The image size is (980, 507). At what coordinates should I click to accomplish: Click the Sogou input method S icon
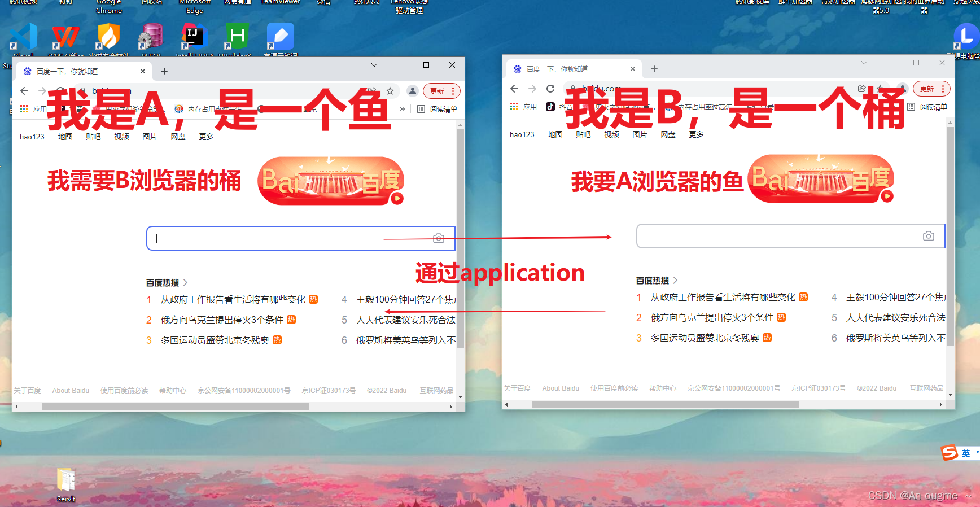click(x=949, y=452)
